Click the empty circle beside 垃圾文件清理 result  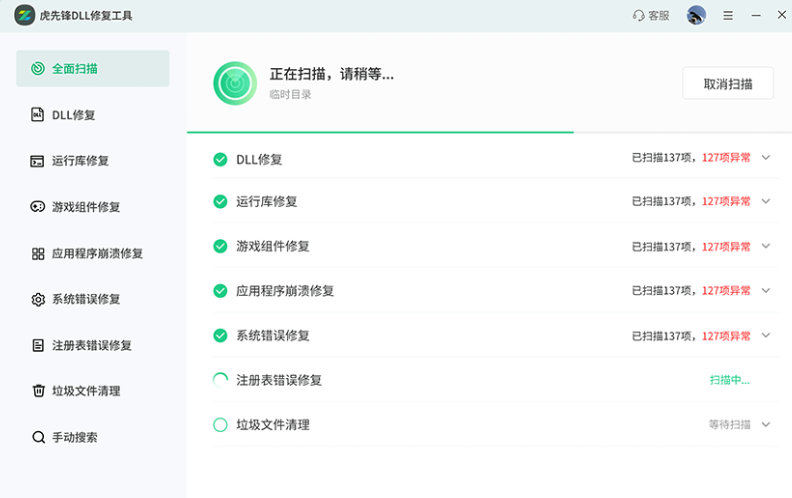point(220,425)
